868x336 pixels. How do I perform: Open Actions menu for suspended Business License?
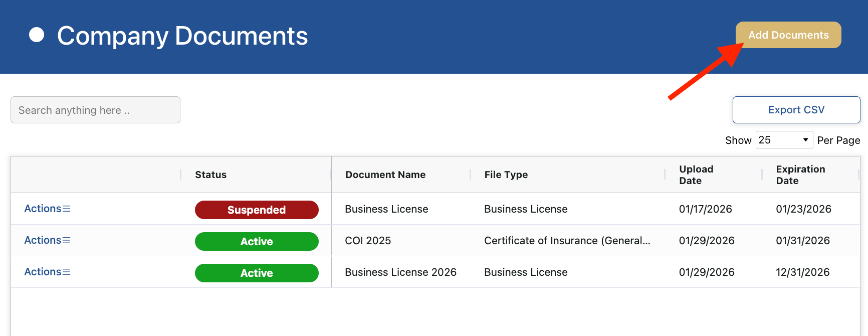[43, 209]
